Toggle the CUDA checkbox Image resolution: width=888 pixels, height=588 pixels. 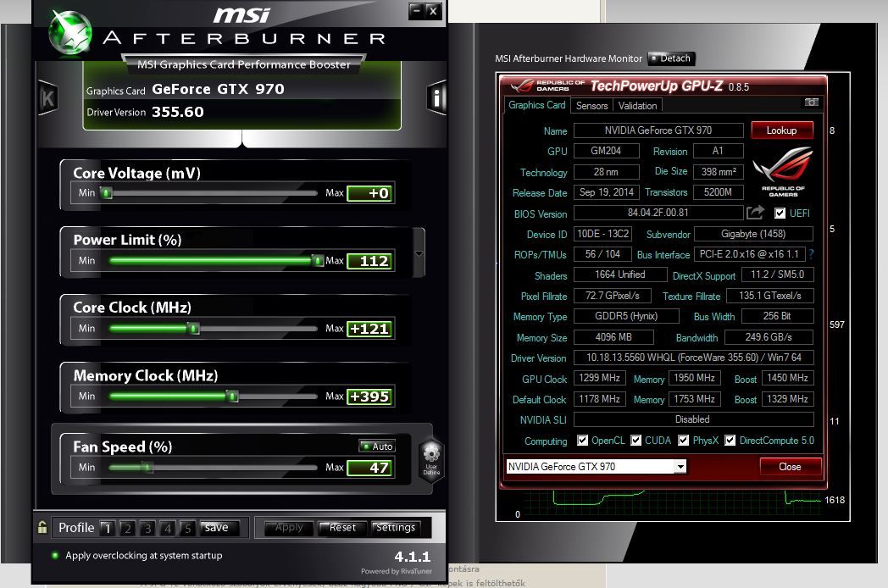click(636, 440)
